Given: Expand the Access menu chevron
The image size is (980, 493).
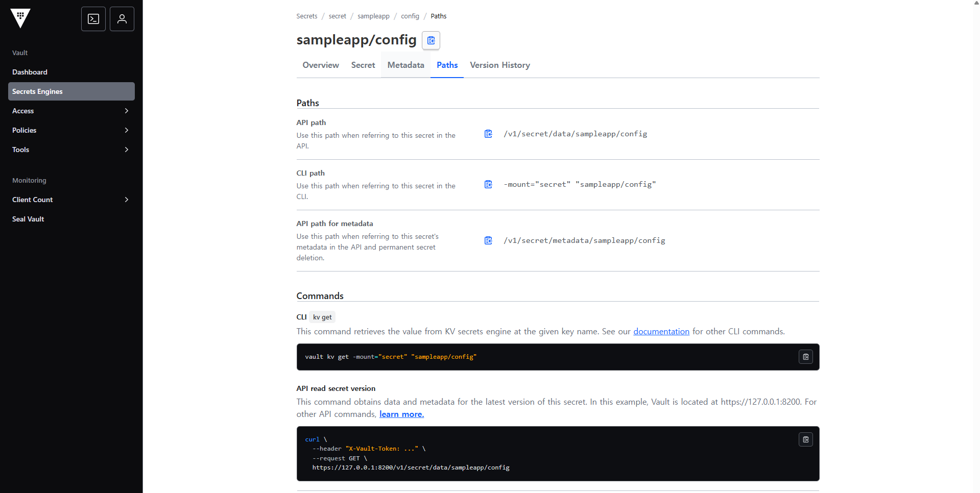Looking at the screenshot, I should pyautogui.click(x=127, y=111).
